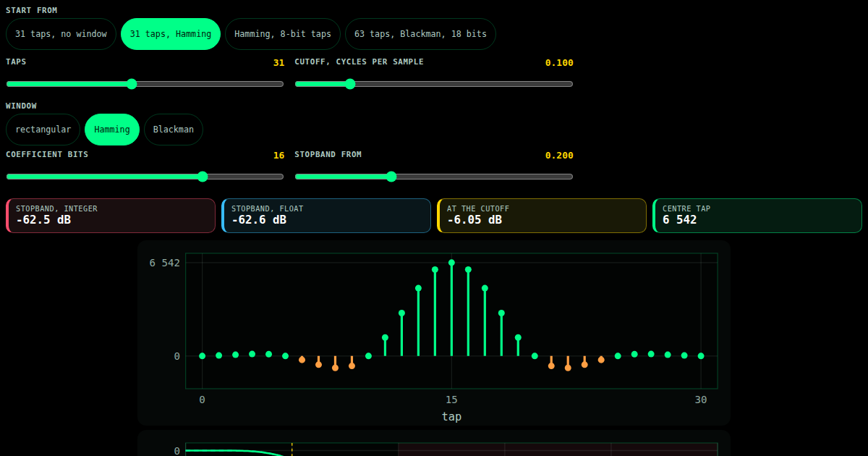
Task: Click the "At the cutoff" stat card
Action: [x=542, y=216]
